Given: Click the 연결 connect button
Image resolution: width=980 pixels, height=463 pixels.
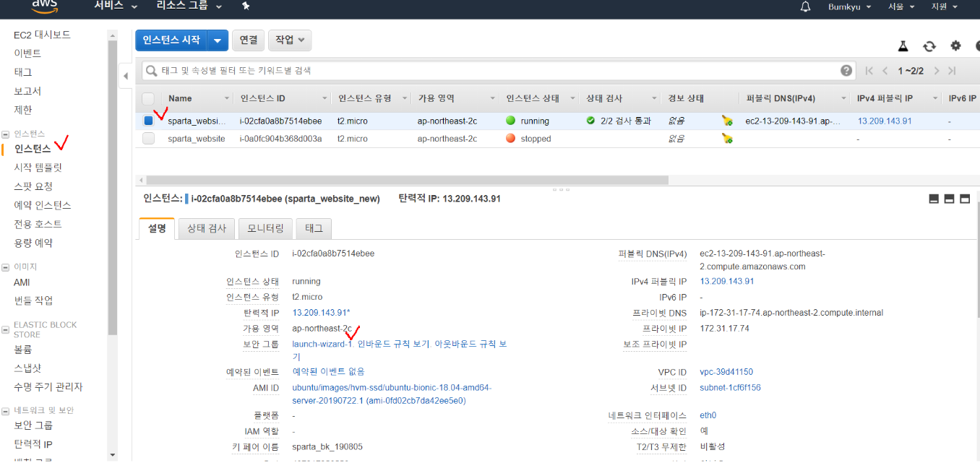Looking at the screenshot, I should (x=249, y=40).
